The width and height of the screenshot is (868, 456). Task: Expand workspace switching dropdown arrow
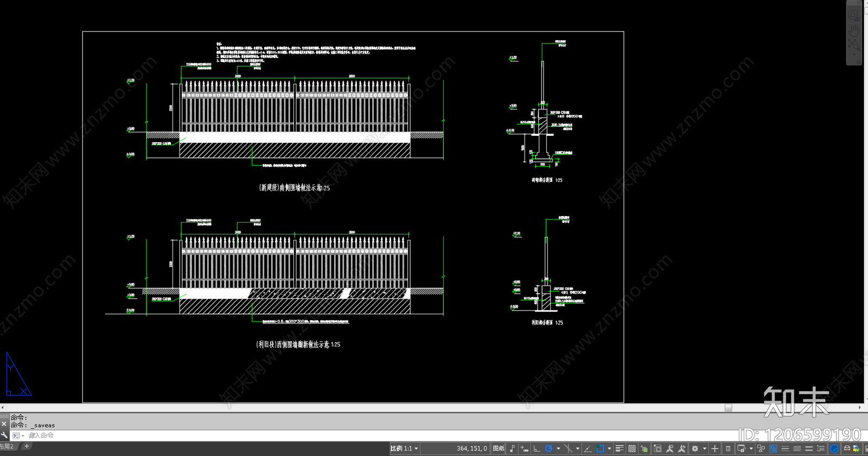tap(704, 448)
